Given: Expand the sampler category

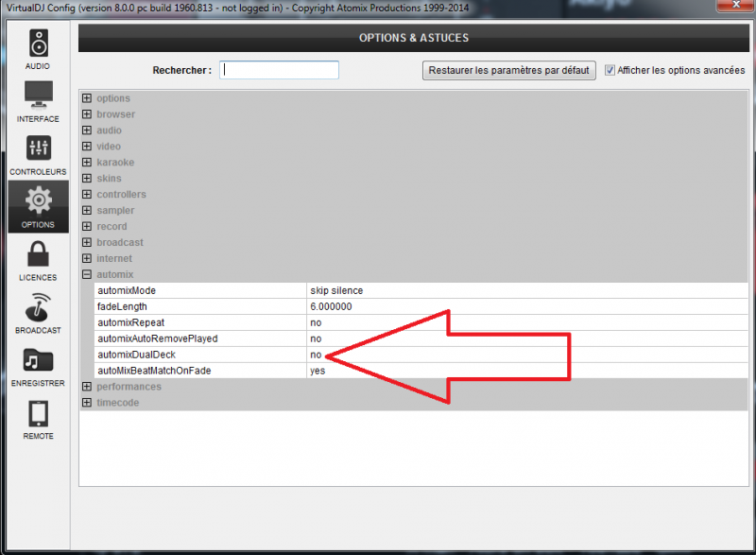Looking at the screenshot, I should [x=87, y=210].
